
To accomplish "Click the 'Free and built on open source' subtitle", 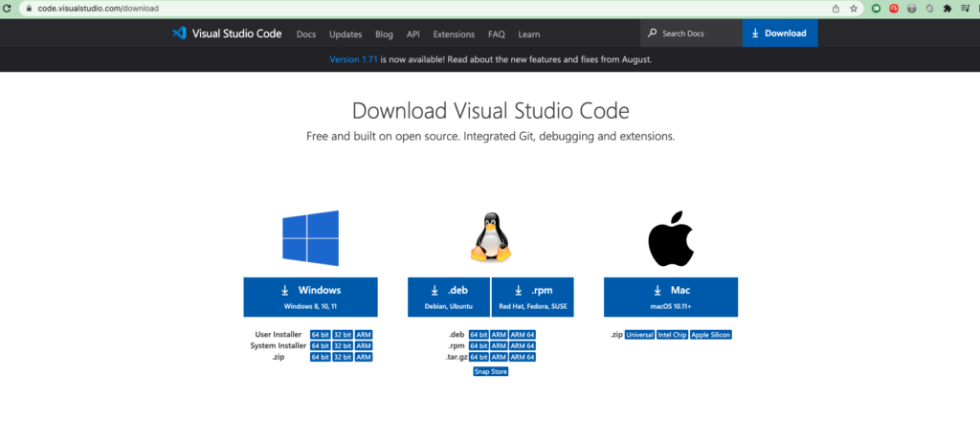I will click(x=491, y=136).
